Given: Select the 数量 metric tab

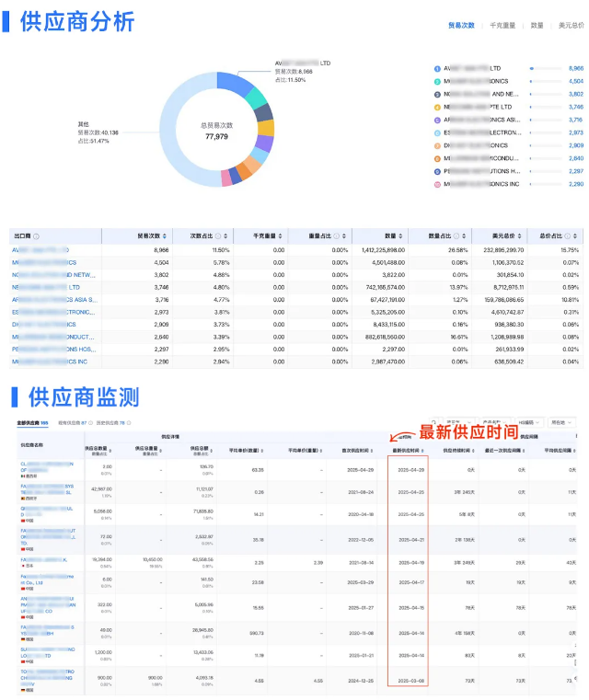Looking at the screenshot, I should coord(537,25).
